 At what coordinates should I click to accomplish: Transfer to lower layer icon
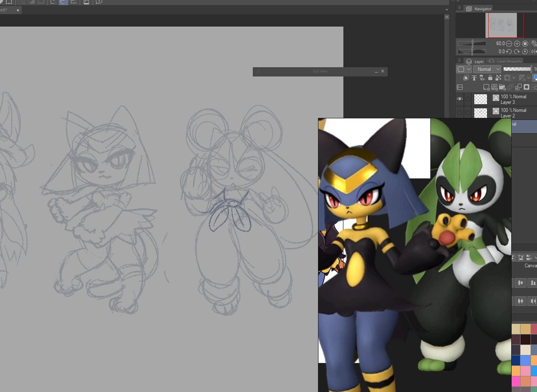[x=511, y=87]
